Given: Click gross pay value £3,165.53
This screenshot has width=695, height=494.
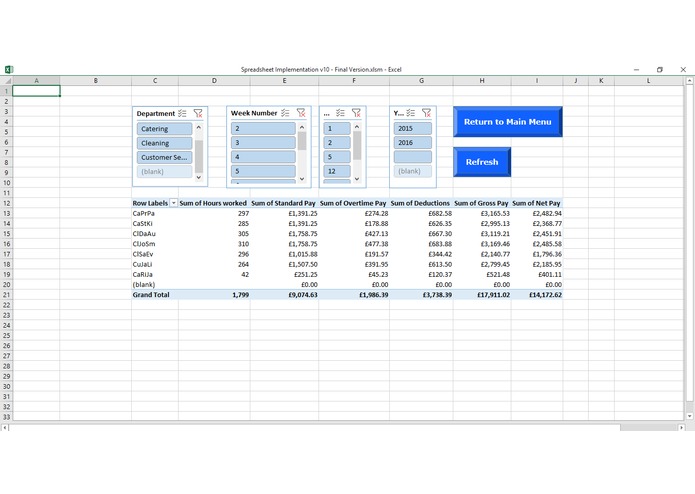Looking at the screenshot, I should (x=495, y=213).
